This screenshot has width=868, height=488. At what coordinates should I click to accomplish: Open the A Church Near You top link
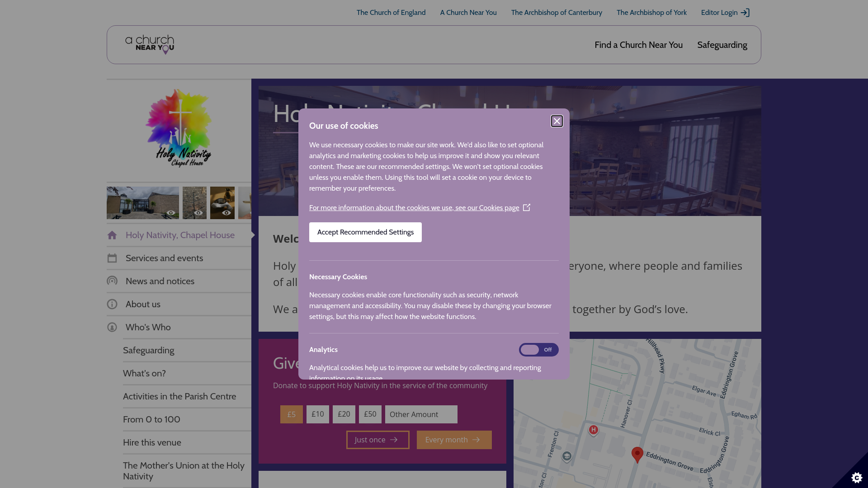click(468, 13)
